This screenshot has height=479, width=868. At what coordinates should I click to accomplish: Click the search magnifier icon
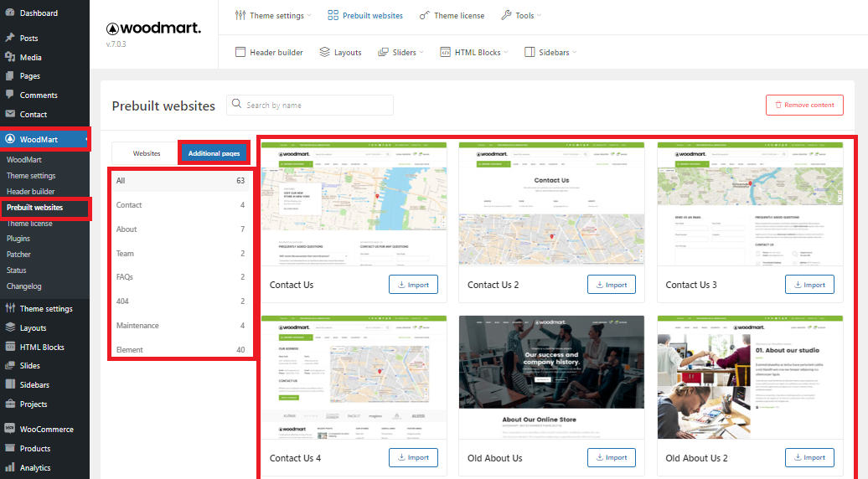click(x=236, y=104)
